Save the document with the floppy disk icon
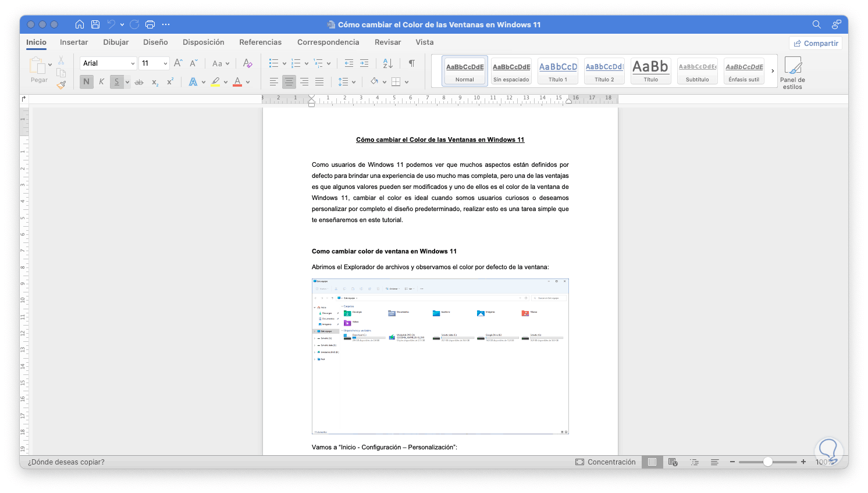This screenshot has height=493, width=868. pos(95,24)
